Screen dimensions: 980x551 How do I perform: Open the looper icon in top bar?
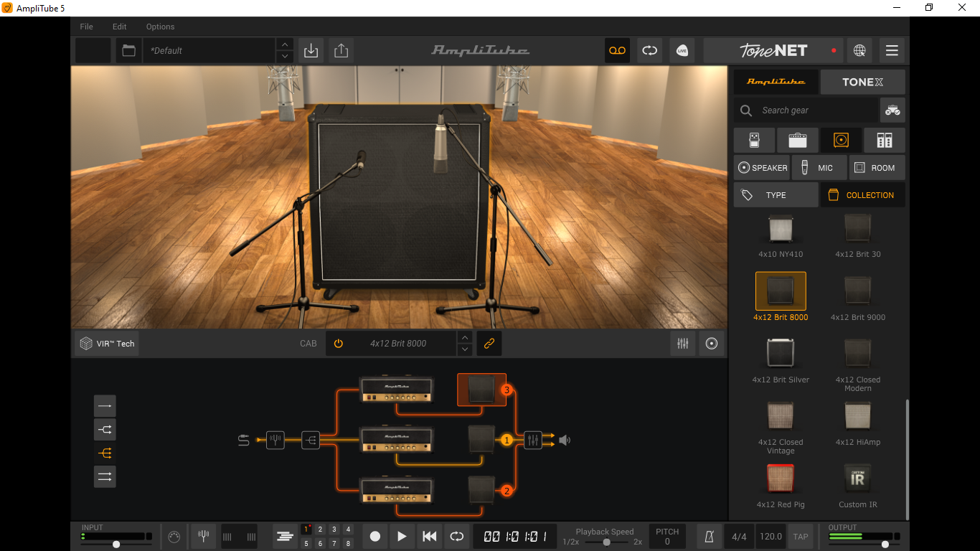(x=649, y=51)
